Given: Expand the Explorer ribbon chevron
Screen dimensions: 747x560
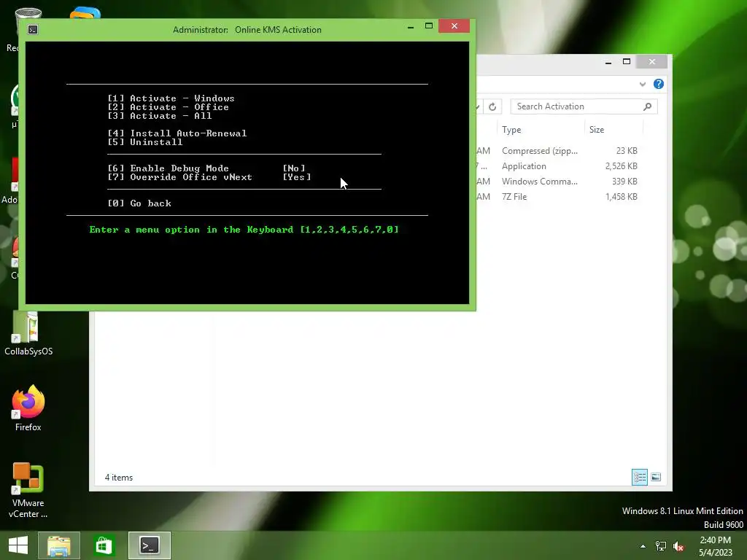Looking at the screenshot, I should coord(643,85).
